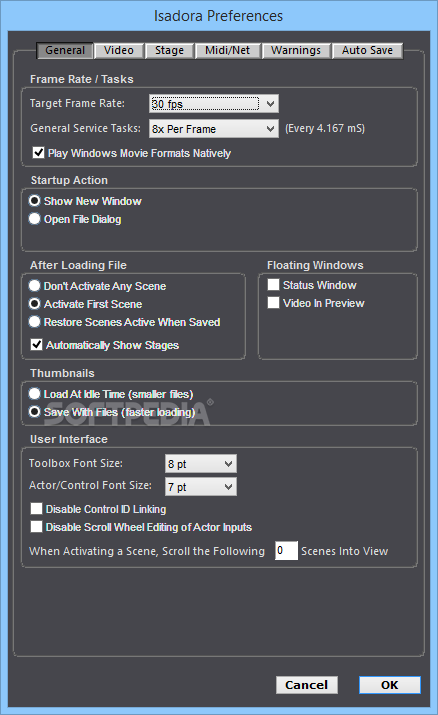This screenshot has width=438, height=715.
Task: Select Restore Scenes Active When Saved
Action: point(34,322)
